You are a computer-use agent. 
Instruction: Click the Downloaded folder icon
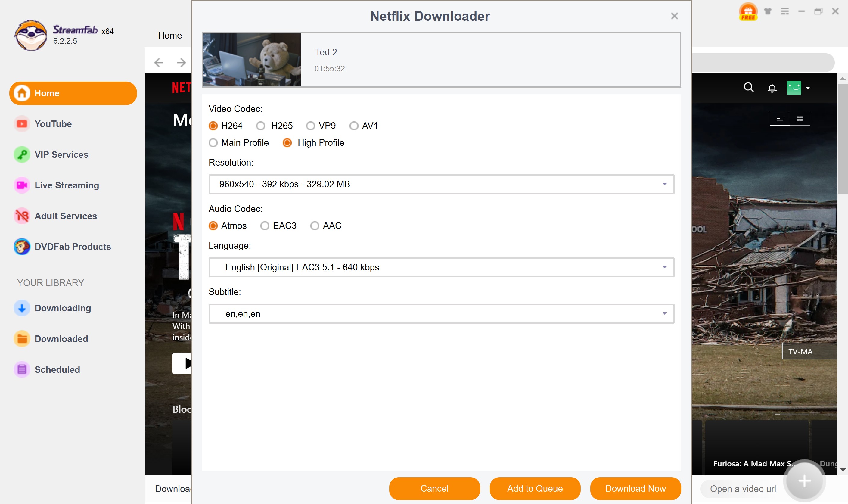click(x=22, y=339)
